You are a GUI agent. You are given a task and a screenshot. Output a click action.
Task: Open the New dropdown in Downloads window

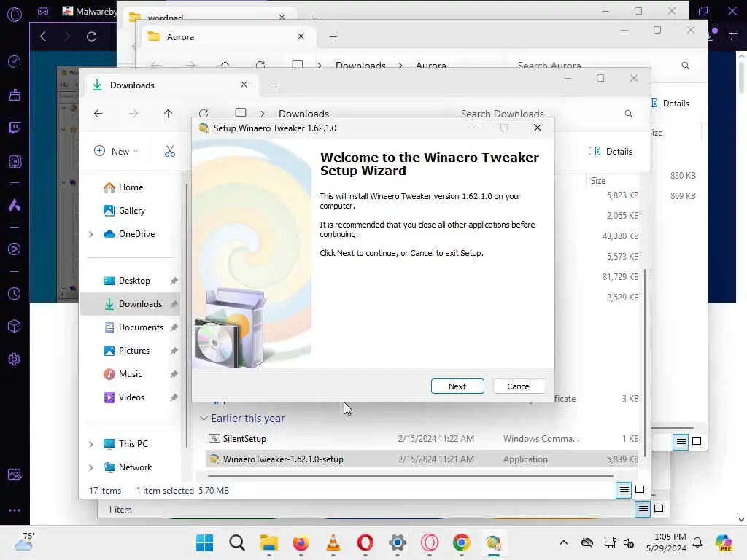116,152
